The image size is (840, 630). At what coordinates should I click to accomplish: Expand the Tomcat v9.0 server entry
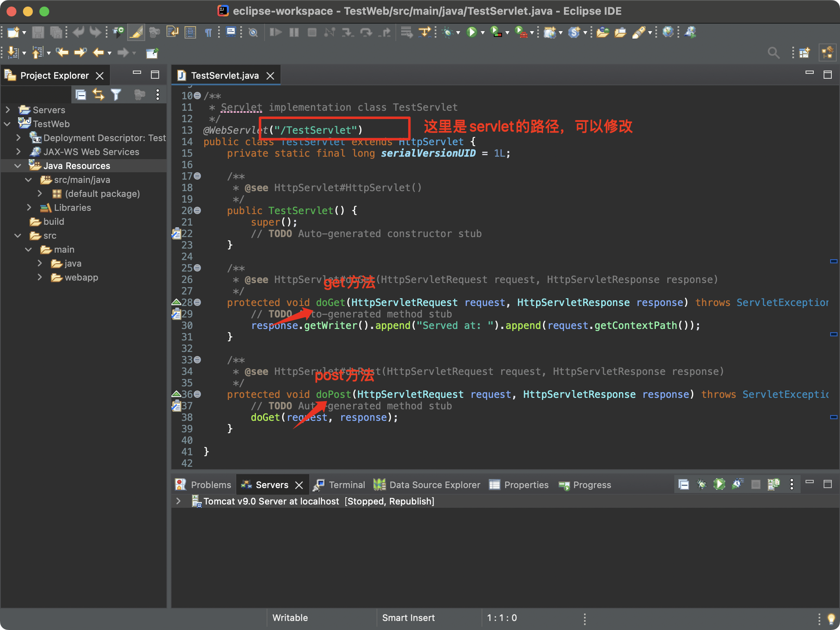178,501
